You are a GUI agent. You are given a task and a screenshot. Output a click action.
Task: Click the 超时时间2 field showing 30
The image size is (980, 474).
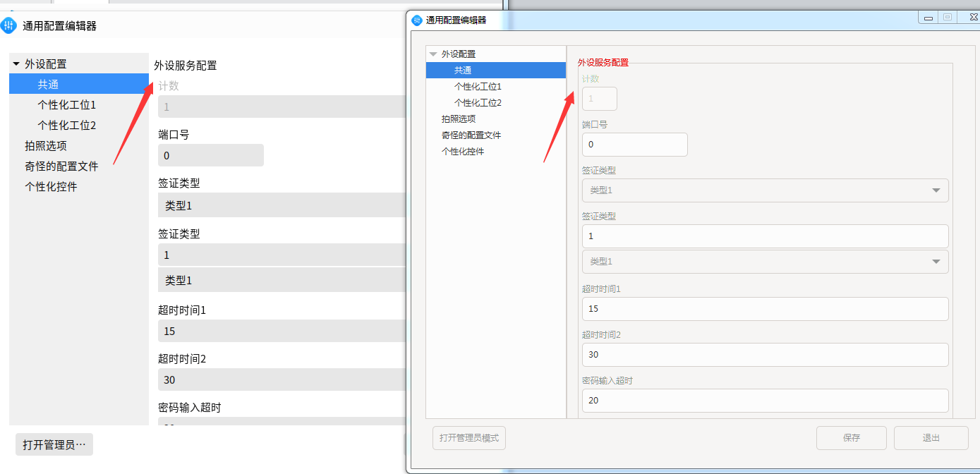(x=765, y=355)
